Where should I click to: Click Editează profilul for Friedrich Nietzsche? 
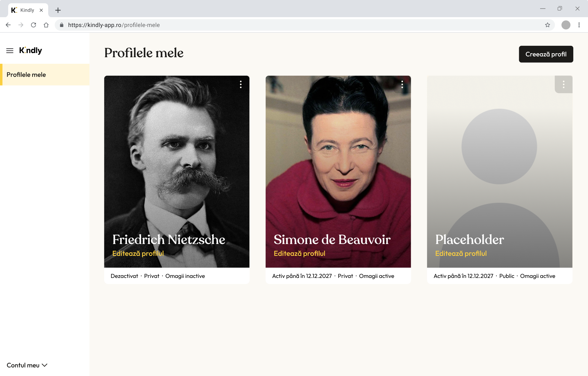pos(138,253)
